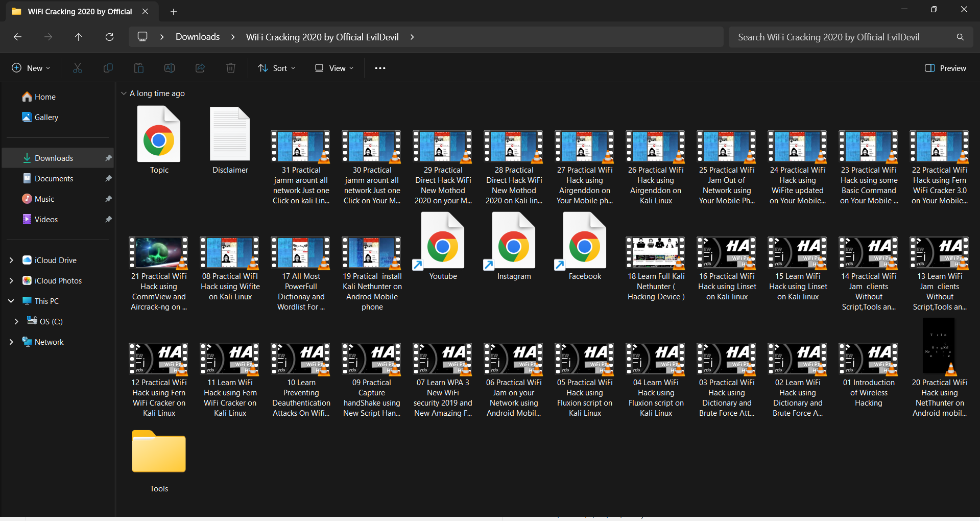Open the Tools folder
Image resolution: width=980 pixels, height=521 pixels.
pyautogui.click(x=159, y=461)
